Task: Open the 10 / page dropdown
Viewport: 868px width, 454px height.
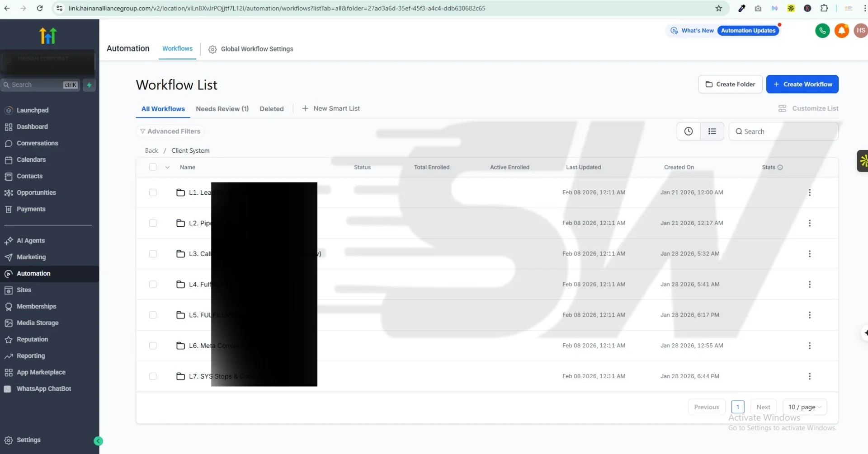Action: 805,407
